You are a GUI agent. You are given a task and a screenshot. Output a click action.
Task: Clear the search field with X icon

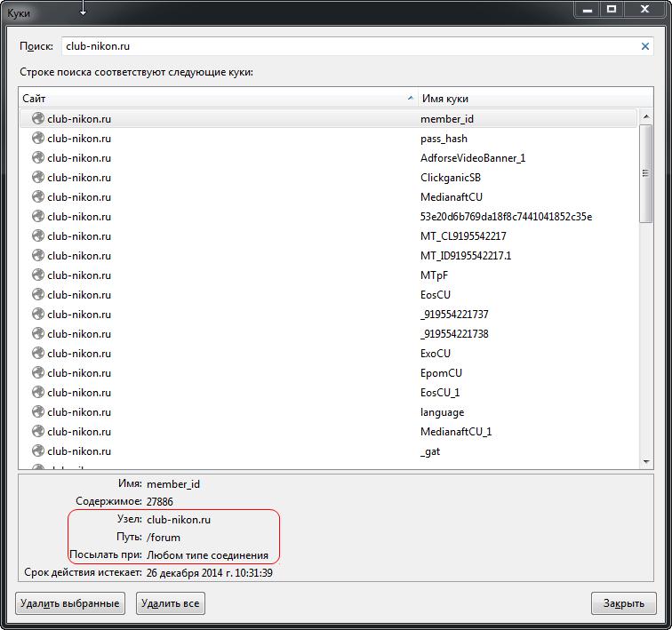point(644,46)
